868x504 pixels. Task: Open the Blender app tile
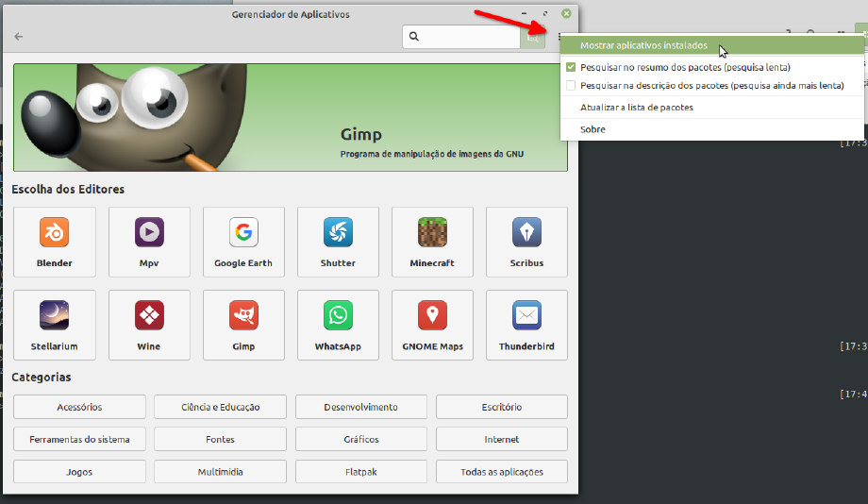click(55, 242)
